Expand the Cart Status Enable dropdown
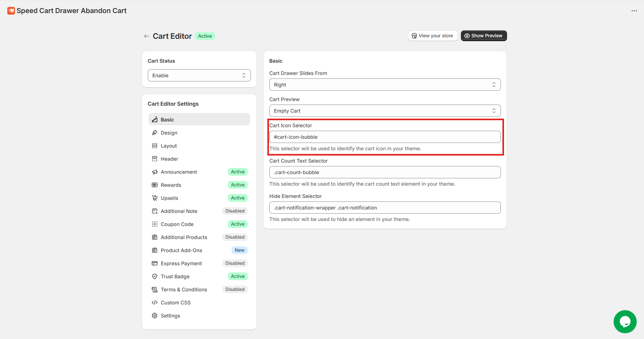The image size is (644, 339). (x=199, y=75)
